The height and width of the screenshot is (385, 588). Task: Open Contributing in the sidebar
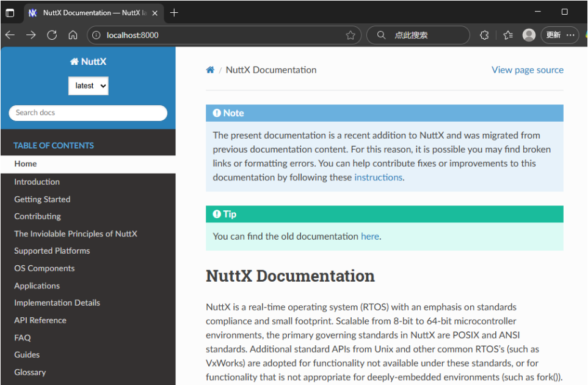tap(37, 216)
